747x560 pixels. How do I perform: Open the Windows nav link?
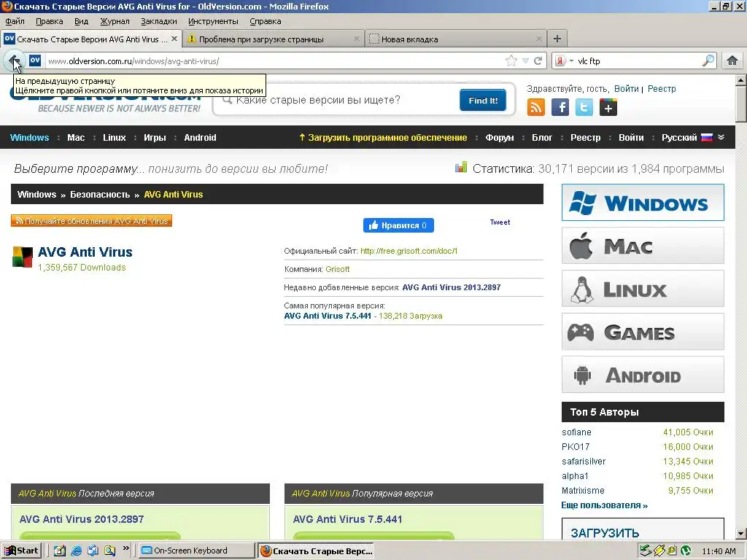coord(29,138)
